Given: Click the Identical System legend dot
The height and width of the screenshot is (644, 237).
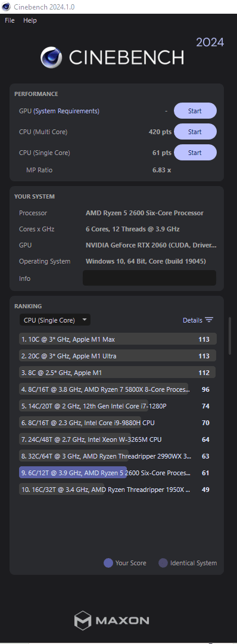Looking at the screenshot, I should (163, 563).
